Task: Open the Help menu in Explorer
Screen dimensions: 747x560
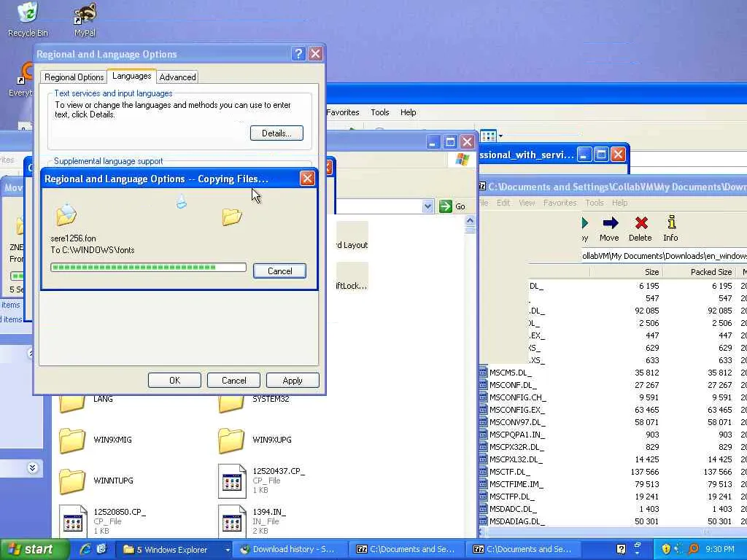Action: (x=409, y=112)
